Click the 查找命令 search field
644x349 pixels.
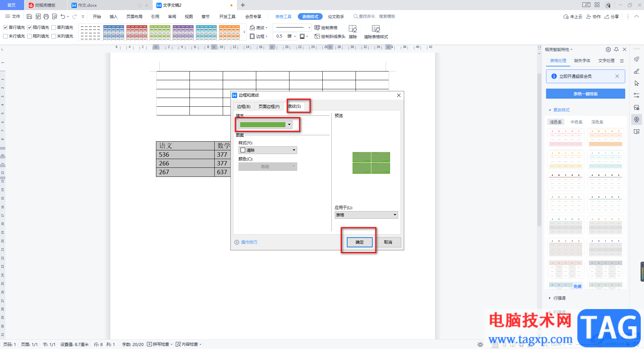374,16
